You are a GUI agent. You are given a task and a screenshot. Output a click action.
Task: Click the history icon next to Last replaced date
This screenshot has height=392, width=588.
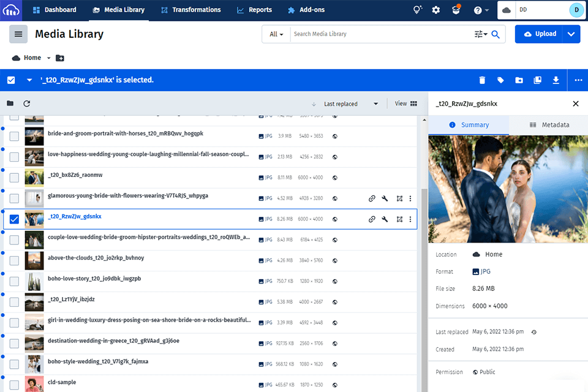click(534, 332)
